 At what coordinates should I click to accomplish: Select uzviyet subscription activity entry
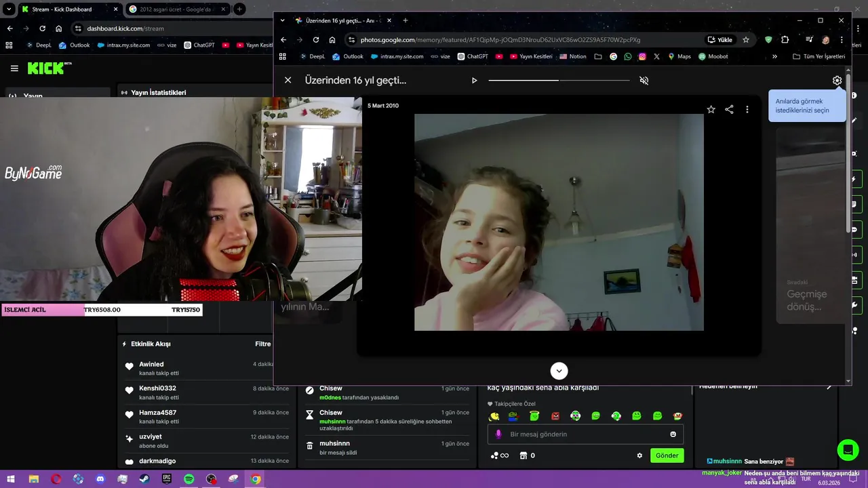point(207,441)
